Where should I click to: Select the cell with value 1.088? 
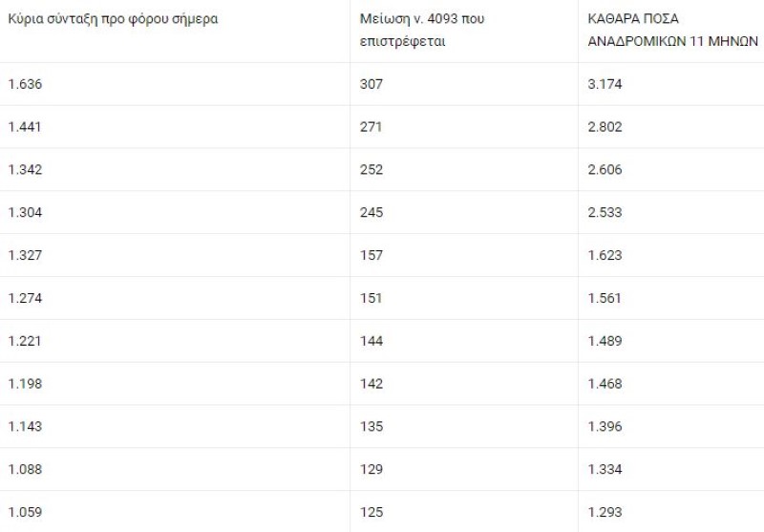coord(26,470)
